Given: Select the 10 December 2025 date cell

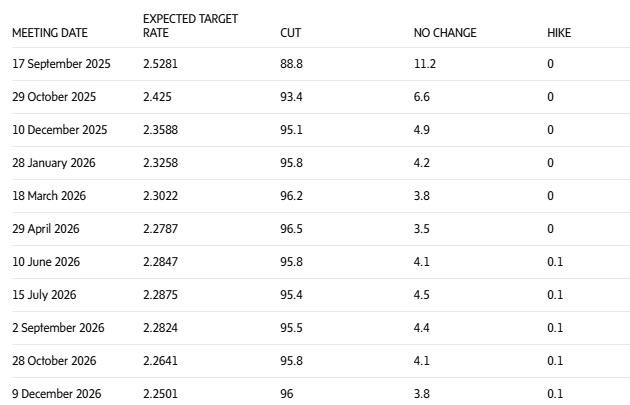Looking at the screenshot, I should 59,130.
